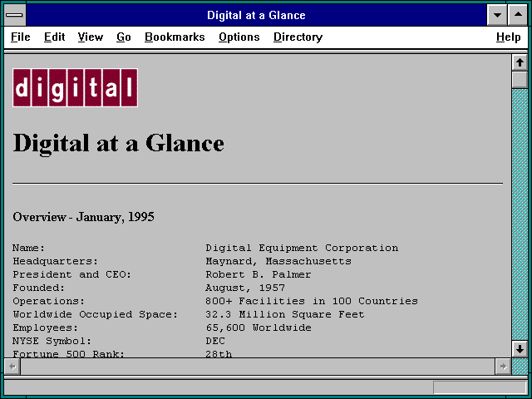
Task: Click the horizontal scrollbar left arrow
Action: (x=12, y=367)
